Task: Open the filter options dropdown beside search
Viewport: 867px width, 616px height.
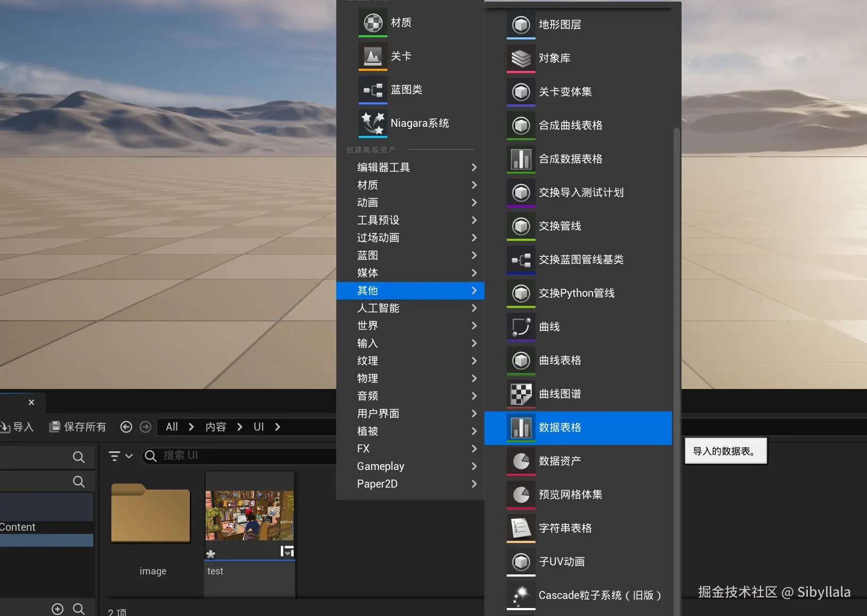Action: (x=120, y=456)
